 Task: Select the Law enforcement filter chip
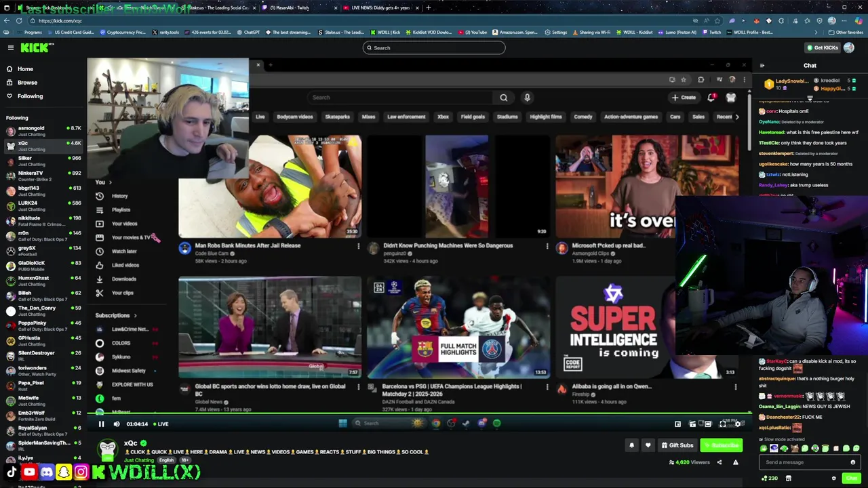click(x=406, y=117)
